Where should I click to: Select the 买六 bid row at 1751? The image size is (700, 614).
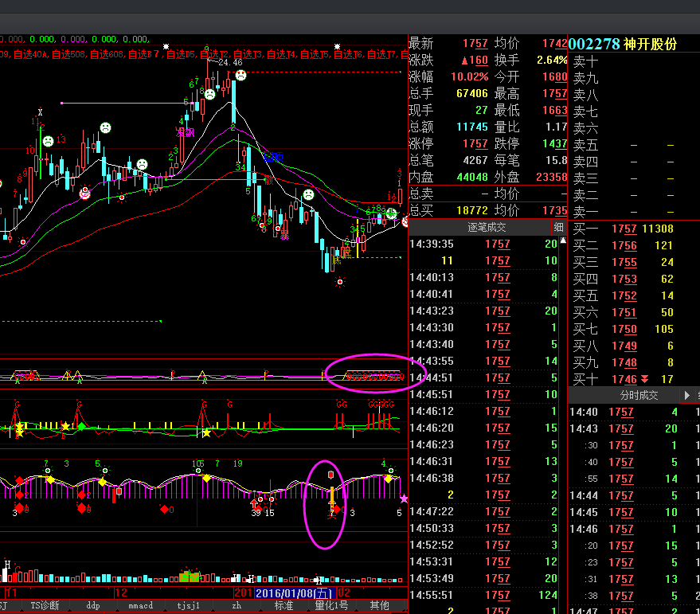(633, 312)
